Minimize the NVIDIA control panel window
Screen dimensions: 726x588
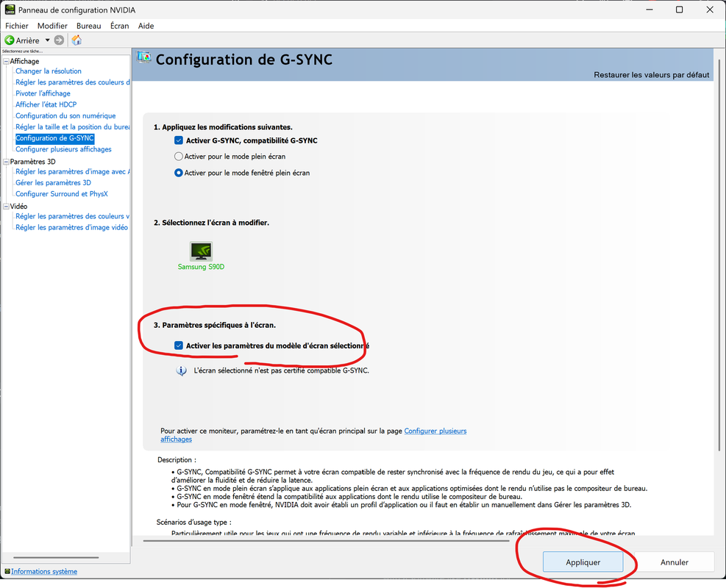[x=650, y=10]
